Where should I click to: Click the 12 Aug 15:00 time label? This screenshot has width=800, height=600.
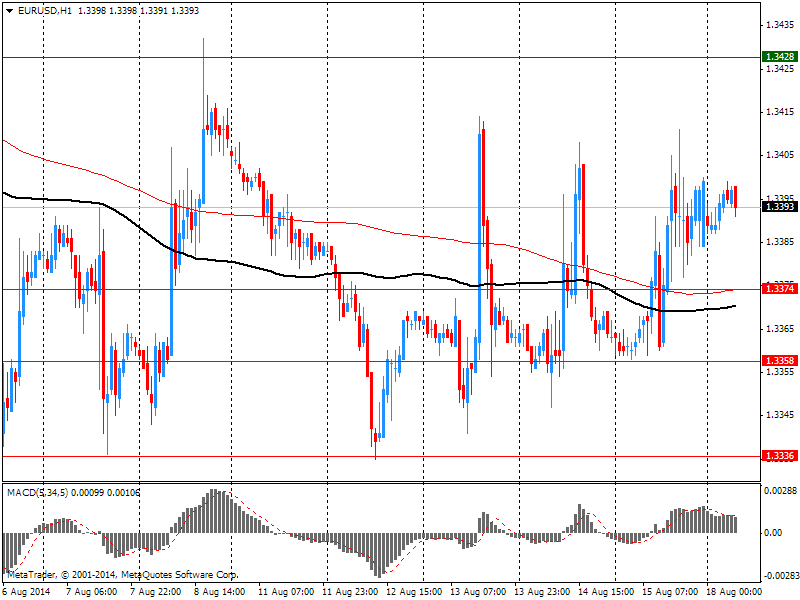(414, 592)
